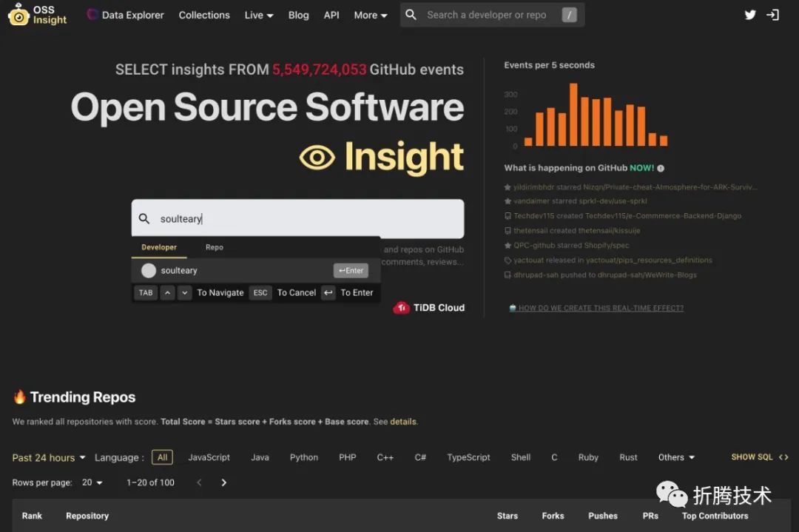This screenshot has width=799, height=532.
Task: Go to next page of trending repos
Action: click(223, 482)
